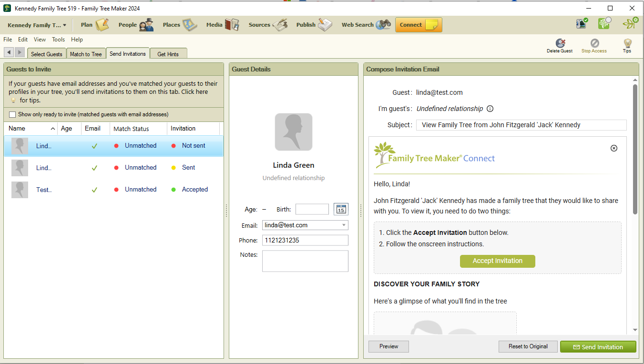644x364 pixels.
Task: Select the Linda guest row marked Not sent
Action: coord(113,146)
